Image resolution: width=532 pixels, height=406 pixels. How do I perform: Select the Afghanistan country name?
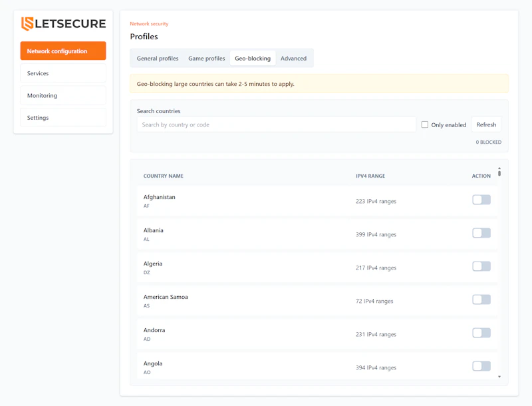[x=159, y=197]
